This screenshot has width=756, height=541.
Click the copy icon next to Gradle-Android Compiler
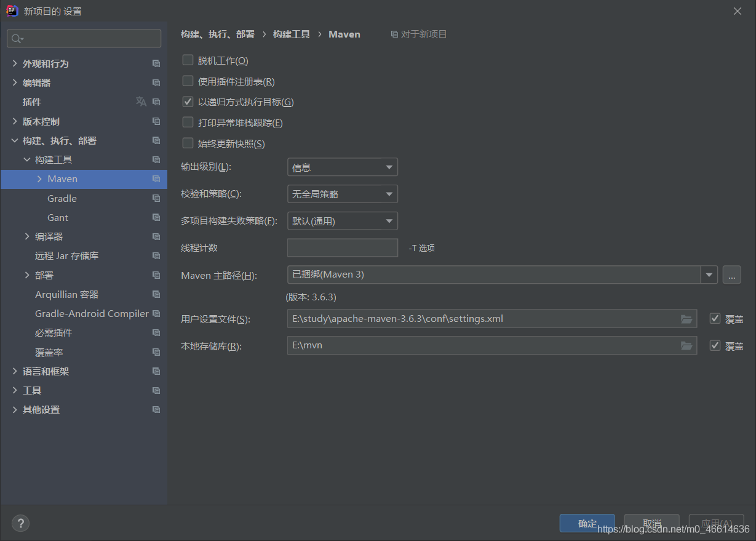[156, 313]
